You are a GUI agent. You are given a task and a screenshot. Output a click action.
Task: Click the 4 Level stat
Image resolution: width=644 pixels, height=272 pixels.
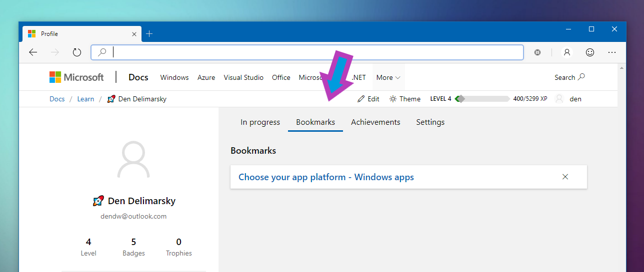coord(88,247)
